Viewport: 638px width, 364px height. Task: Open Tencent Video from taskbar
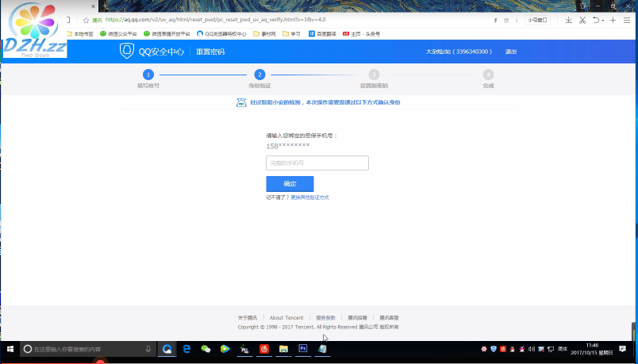pos(225,349)
